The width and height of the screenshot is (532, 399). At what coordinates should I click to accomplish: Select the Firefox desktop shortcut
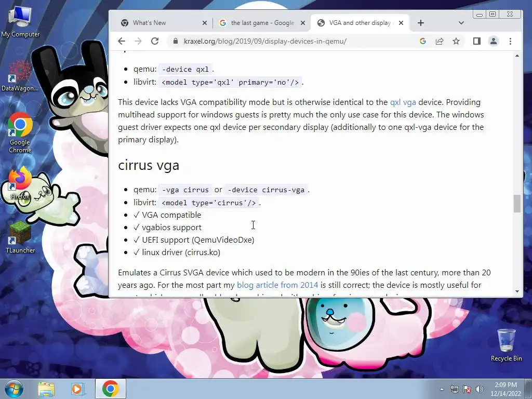[20, 183]
